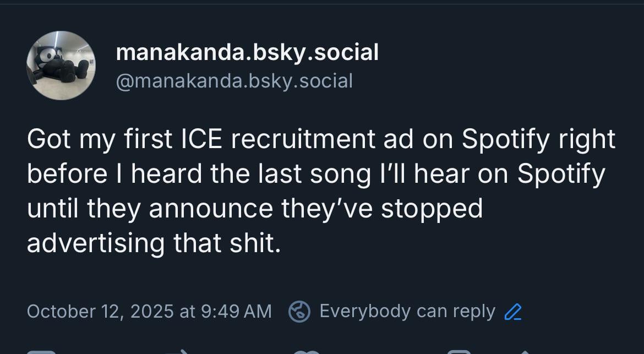644x354 pixels.
Task: Edit reply settings with the pencil icon
Action: [512, 312]
